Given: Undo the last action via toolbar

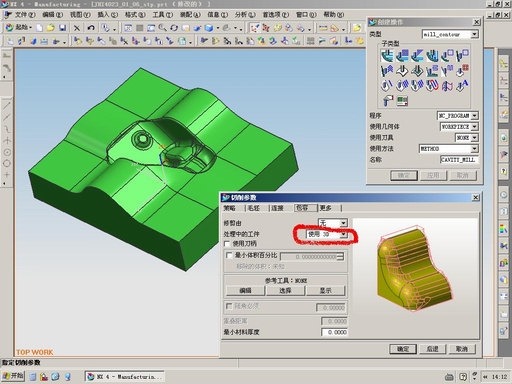Looking at the screenshot, I should click(x=91, y=28).
